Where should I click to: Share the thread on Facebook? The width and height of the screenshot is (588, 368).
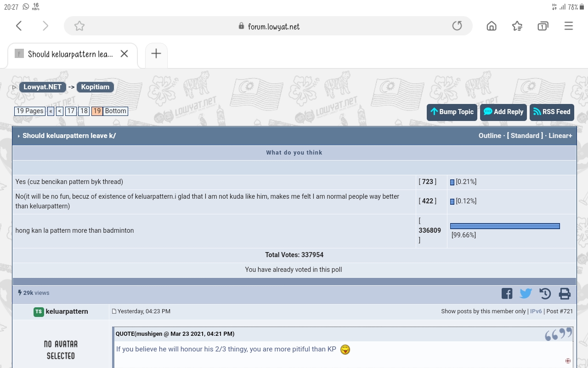[507, 293]
